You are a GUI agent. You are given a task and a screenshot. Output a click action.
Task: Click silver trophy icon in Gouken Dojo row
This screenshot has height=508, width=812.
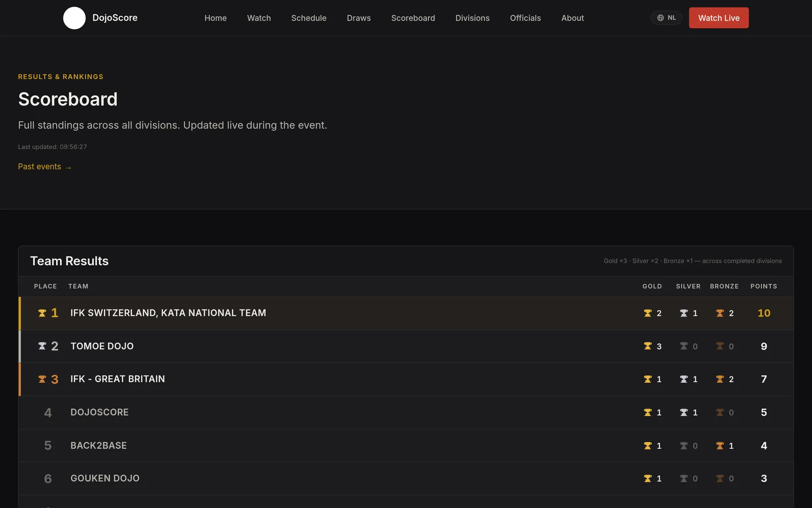click(x=684, y=479)
